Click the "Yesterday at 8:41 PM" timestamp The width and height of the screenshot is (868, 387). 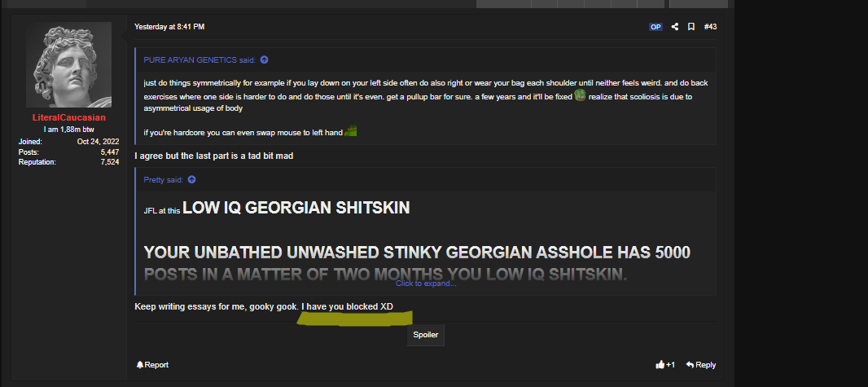[169, 27]
